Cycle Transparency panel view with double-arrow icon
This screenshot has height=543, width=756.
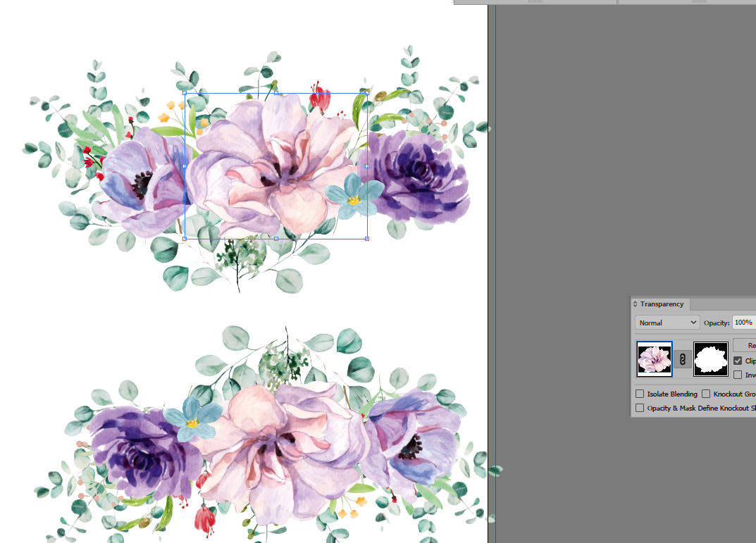pos(635,304)
